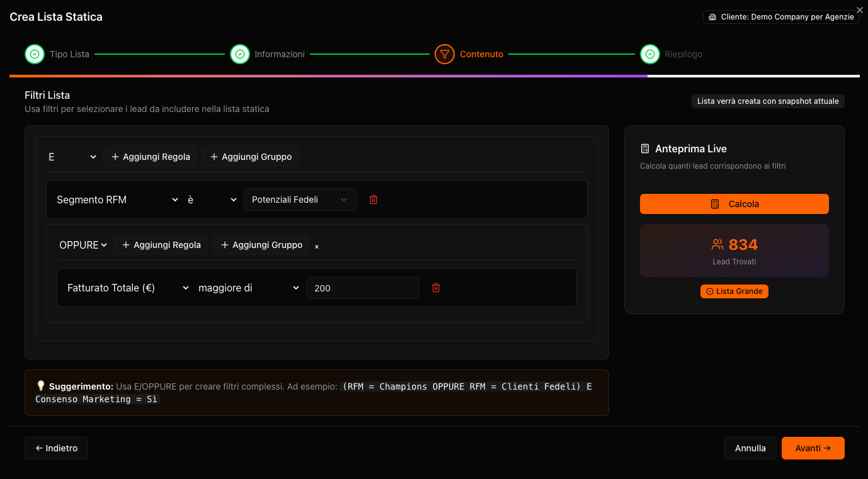
Task: Open the E combinator dropdown
Action: [72, 157]
